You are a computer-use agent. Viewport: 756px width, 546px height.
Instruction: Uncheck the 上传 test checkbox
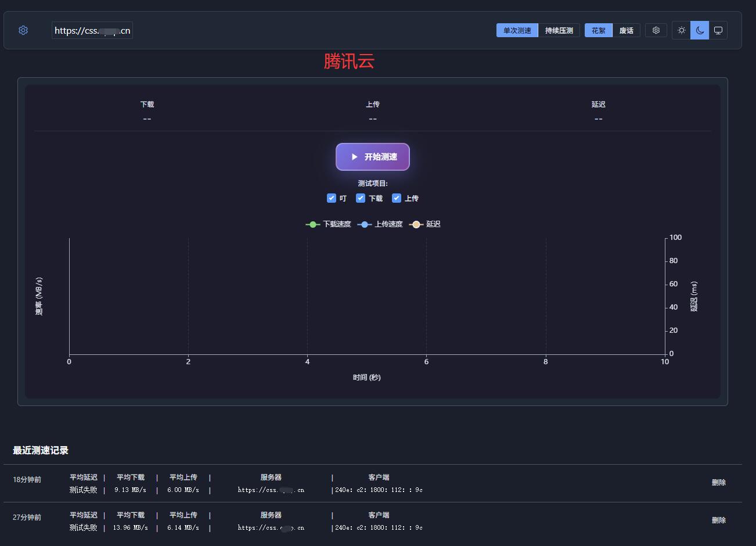[397, 198]
